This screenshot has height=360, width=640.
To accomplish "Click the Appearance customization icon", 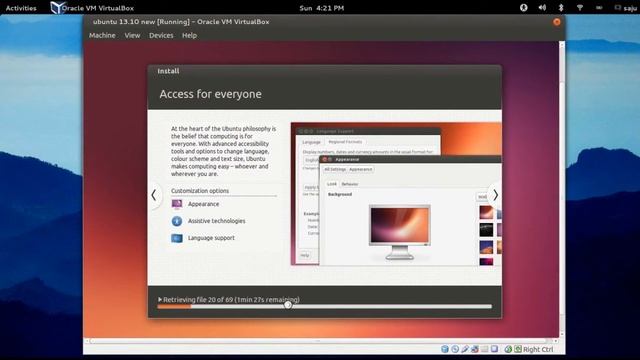I will point(177,204).
